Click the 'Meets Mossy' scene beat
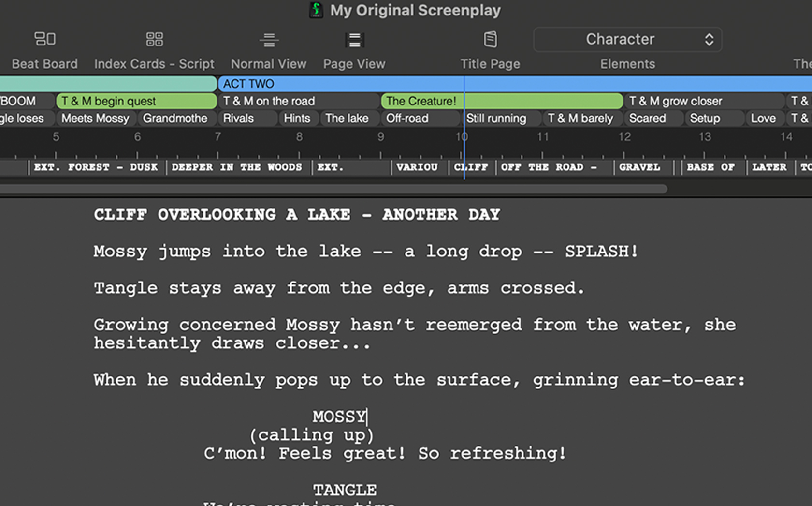Viewport: 812px width, 506px height. coord(95,119)
